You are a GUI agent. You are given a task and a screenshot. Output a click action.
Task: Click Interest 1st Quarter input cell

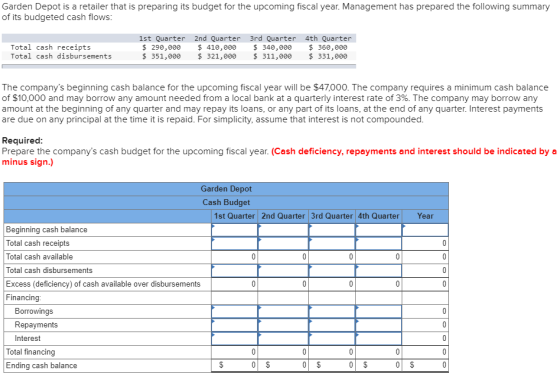tap(234, 338)
